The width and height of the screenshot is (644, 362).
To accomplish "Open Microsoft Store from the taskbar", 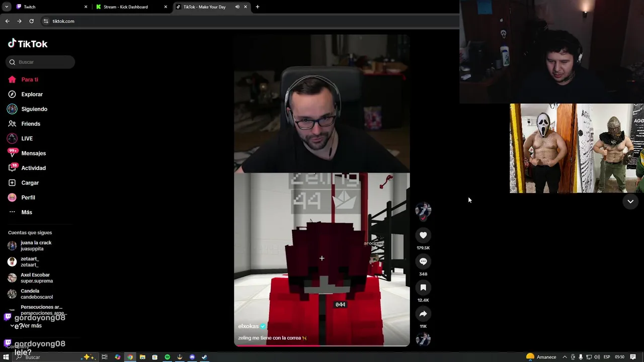I will point(155,357).
